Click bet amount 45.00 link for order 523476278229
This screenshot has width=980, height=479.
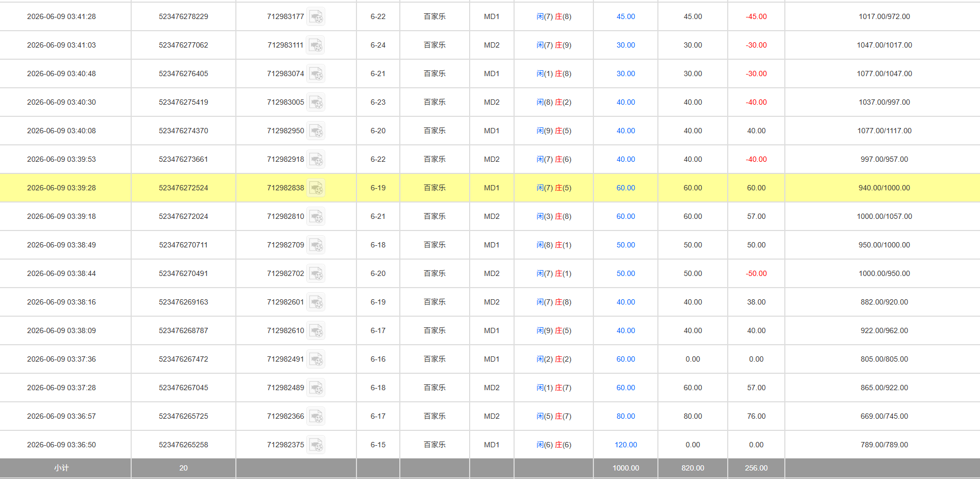click(x=626, y=16)
